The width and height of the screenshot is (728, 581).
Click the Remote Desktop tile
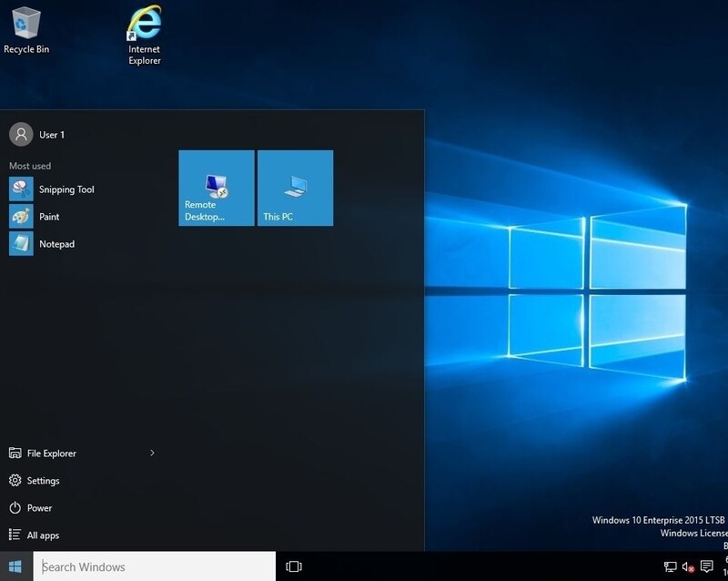216,187
